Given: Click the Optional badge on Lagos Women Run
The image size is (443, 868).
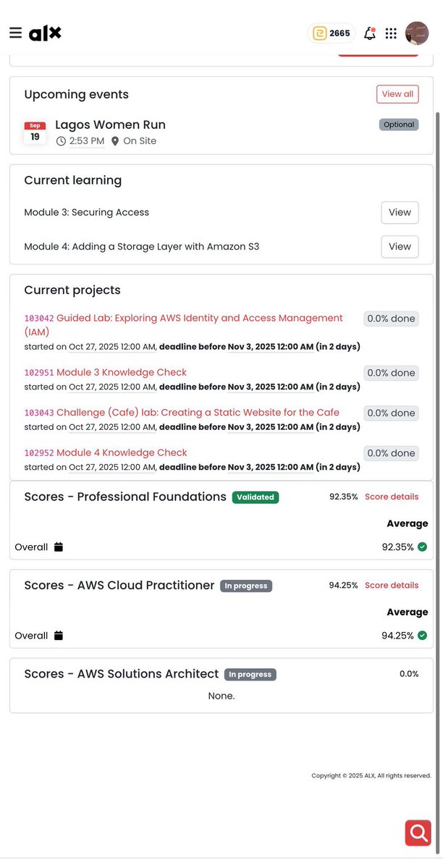Looking at the screenshot, I should (x=399, y=125).
